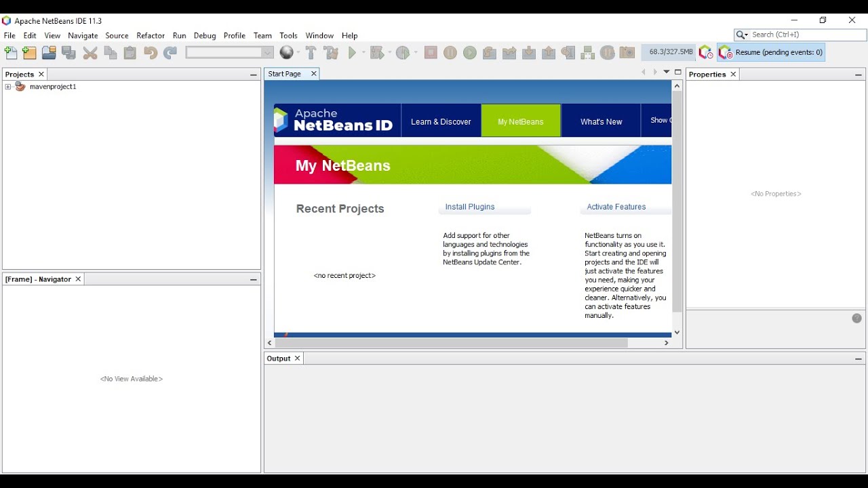Open the Profile Project dropdown arrow
The image size is (868, 488).
415,53
